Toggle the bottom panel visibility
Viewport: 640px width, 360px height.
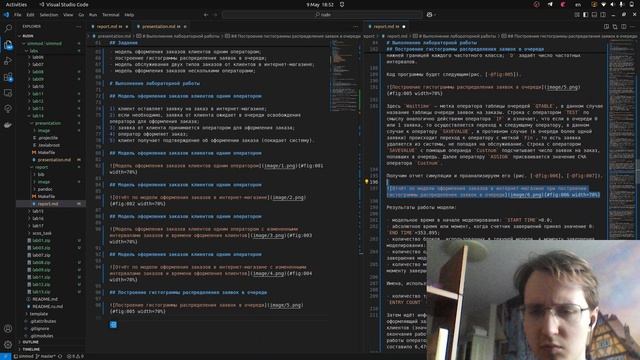594,15
